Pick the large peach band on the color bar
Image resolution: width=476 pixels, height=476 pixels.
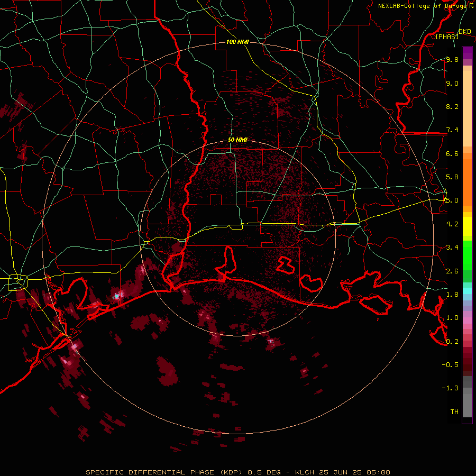(467, 108)
